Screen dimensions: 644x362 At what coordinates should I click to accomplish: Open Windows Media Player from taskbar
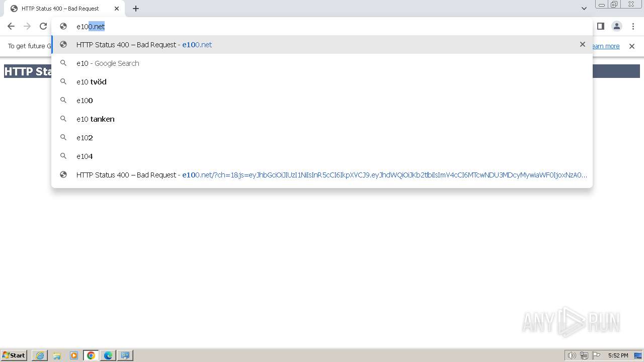(74, 355)
